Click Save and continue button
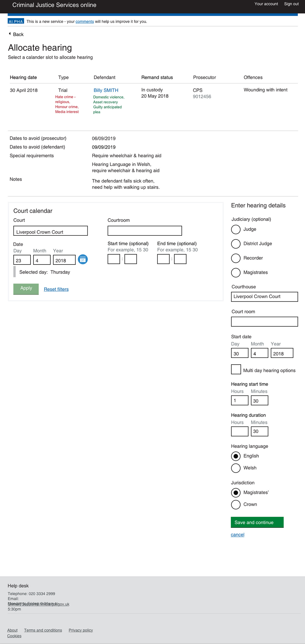This screenshot has width=305, height=644. (257, 522)
